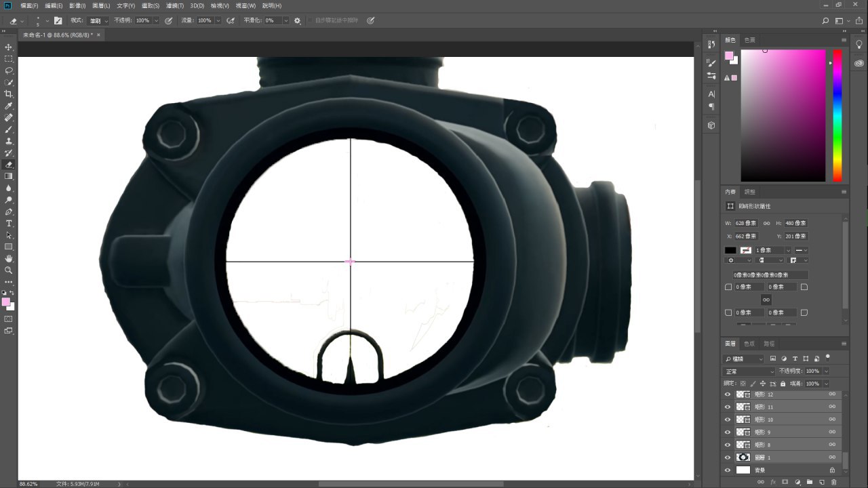868x488 pixels.
Task: Hide the 矩形 12 layer
Action: [728, 394]
